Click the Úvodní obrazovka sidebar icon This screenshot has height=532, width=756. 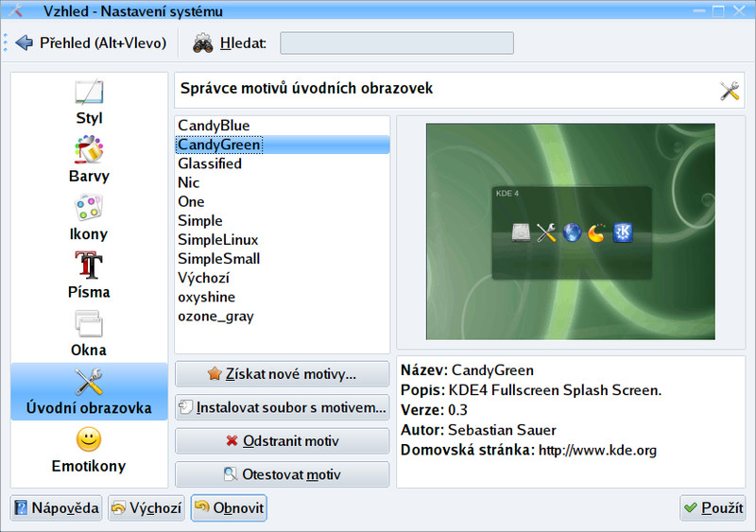pyautogui.click(x=89, y=383)
